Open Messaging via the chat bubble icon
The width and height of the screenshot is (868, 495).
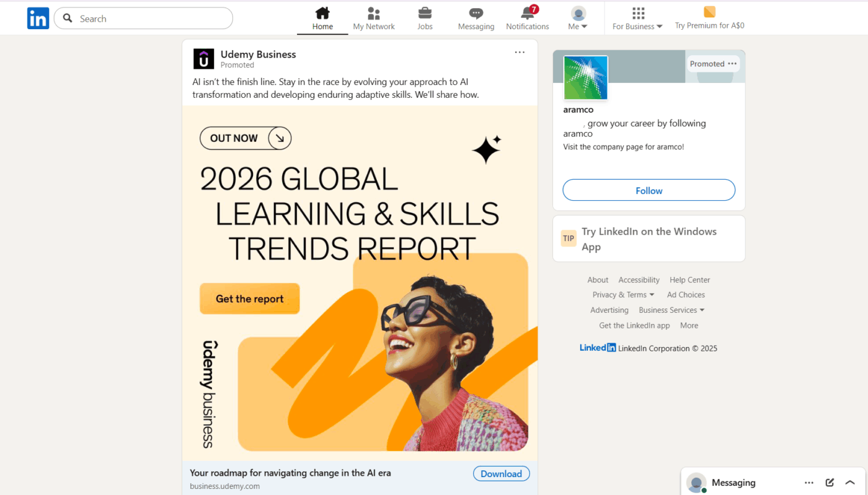tap(476, 14)
